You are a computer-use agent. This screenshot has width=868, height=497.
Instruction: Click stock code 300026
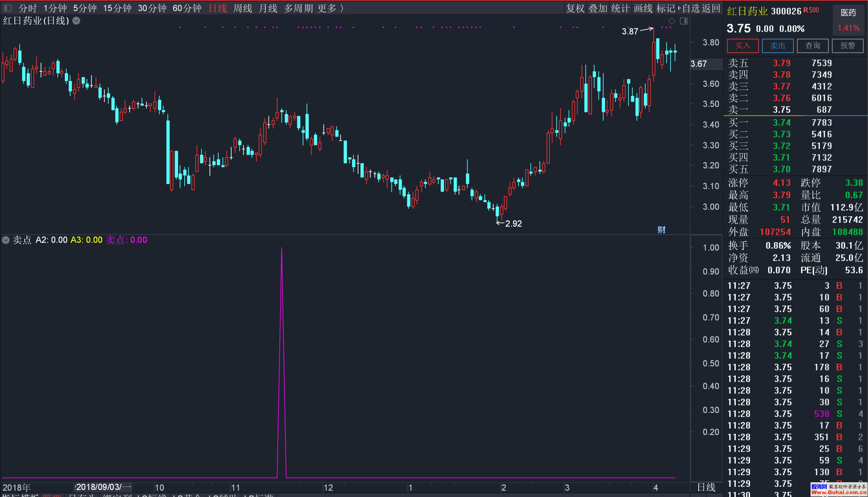[x=786, y=11]
